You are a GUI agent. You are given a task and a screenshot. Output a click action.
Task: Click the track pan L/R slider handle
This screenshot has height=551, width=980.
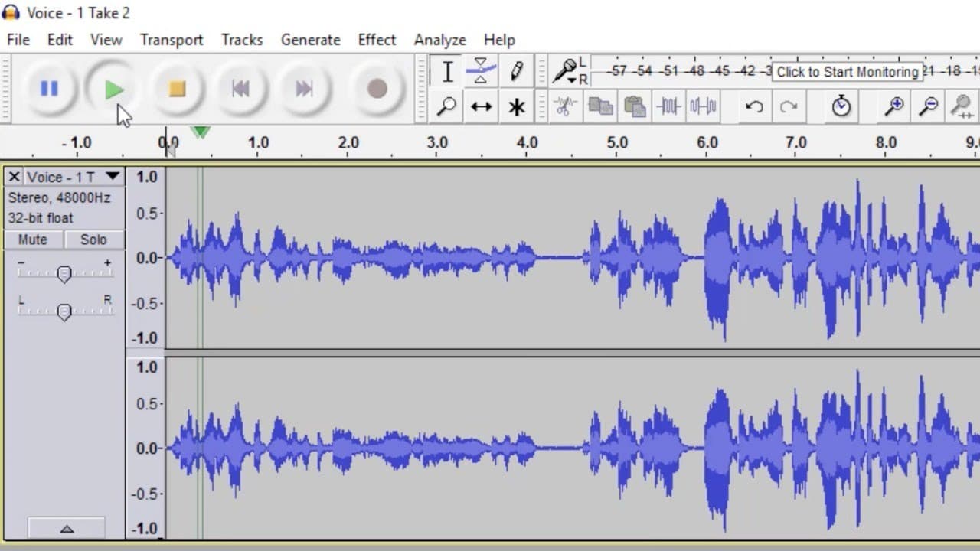coord(64,311)
